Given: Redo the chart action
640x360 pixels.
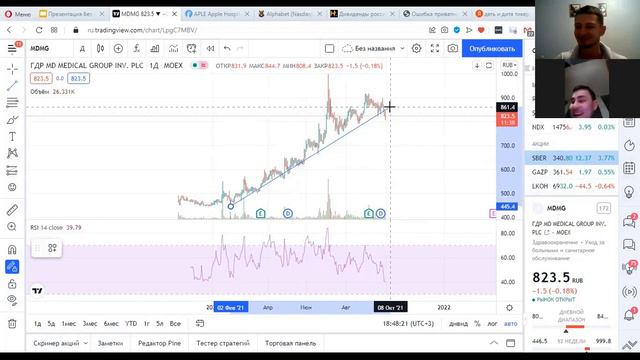Looking at the screenshot, I should point(240,49).
